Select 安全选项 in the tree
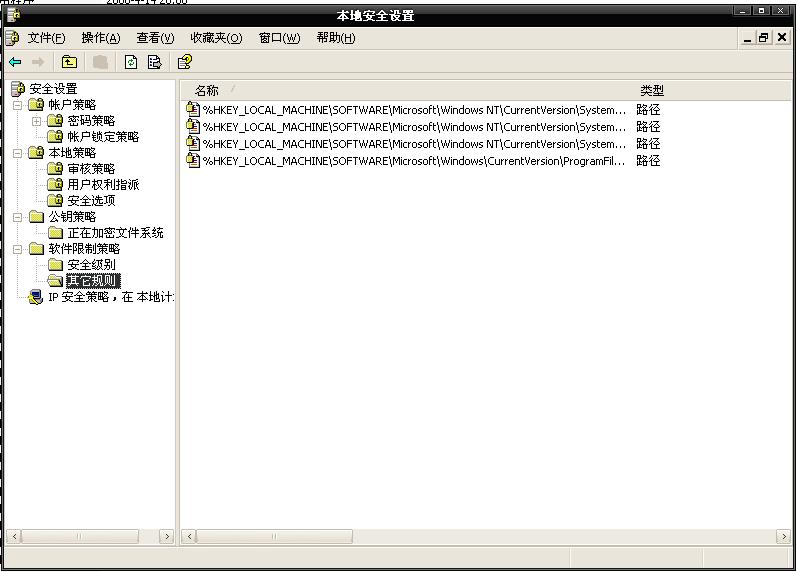 pyautogui.click(x=91, y=200)
